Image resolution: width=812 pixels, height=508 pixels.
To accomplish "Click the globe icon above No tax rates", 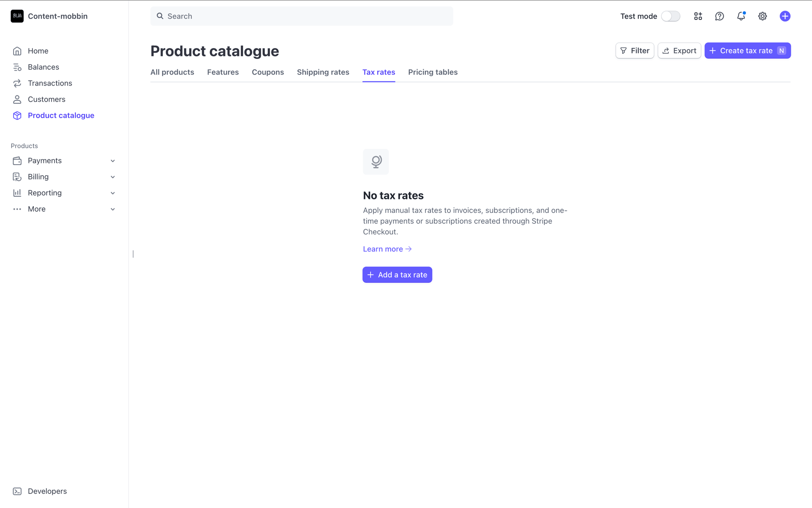I will (376, 162).
